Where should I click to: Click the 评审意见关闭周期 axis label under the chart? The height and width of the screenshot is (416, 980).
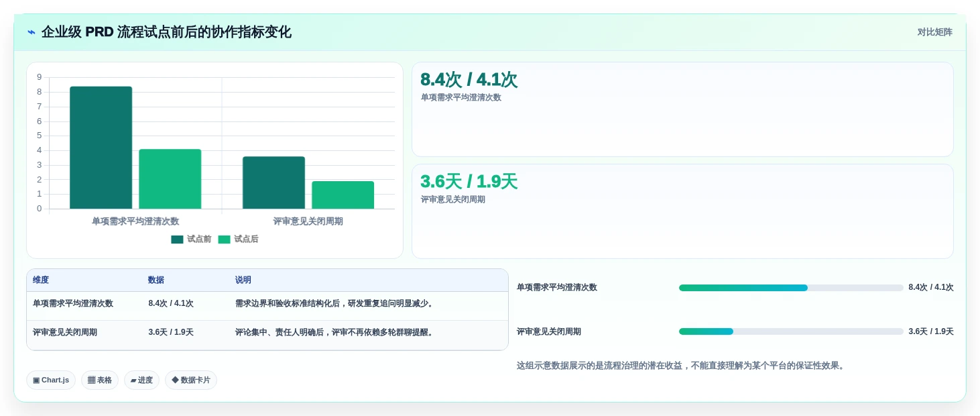coord(308,221)
